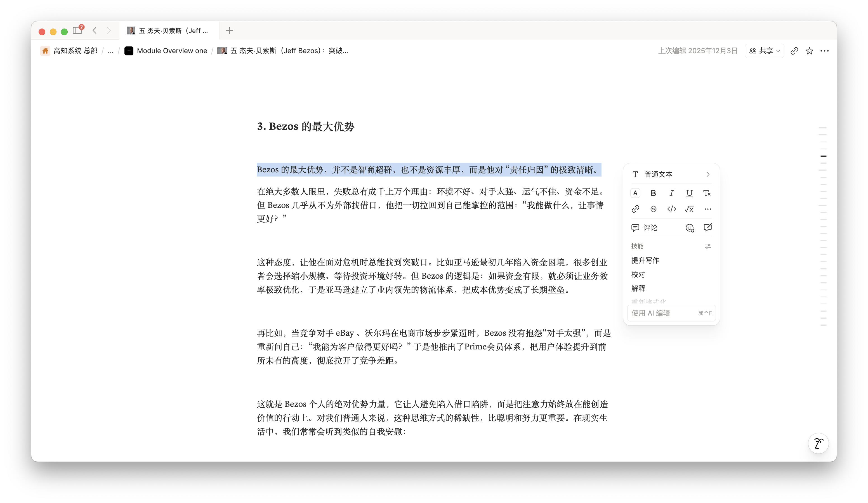Expand the 普通文本 block type menu
Image resolution: width=868 pixels, height=503 pixels.
(671, 174)
